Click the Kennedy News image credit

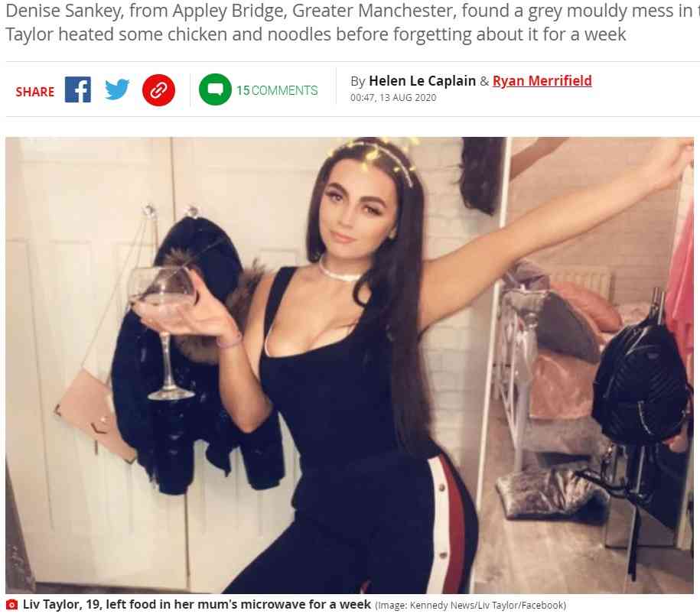click(x=470, y=605)
